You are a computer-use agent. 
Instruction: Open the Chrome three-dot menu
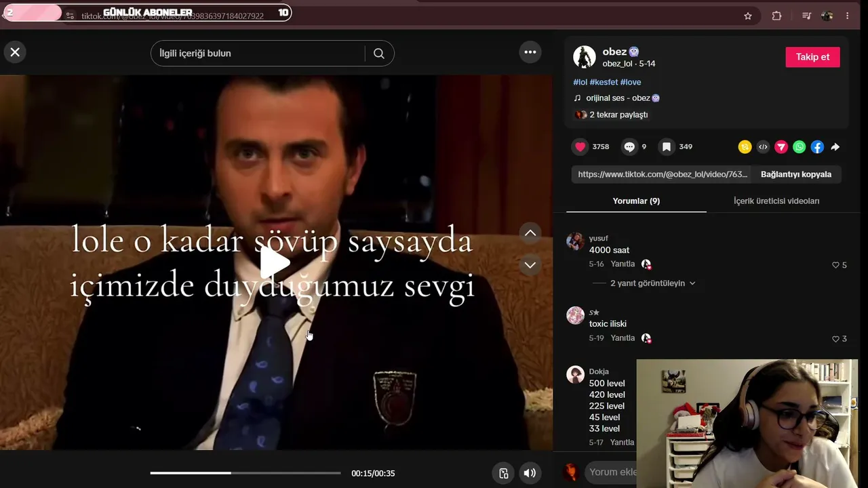click(x=848, y=16)
